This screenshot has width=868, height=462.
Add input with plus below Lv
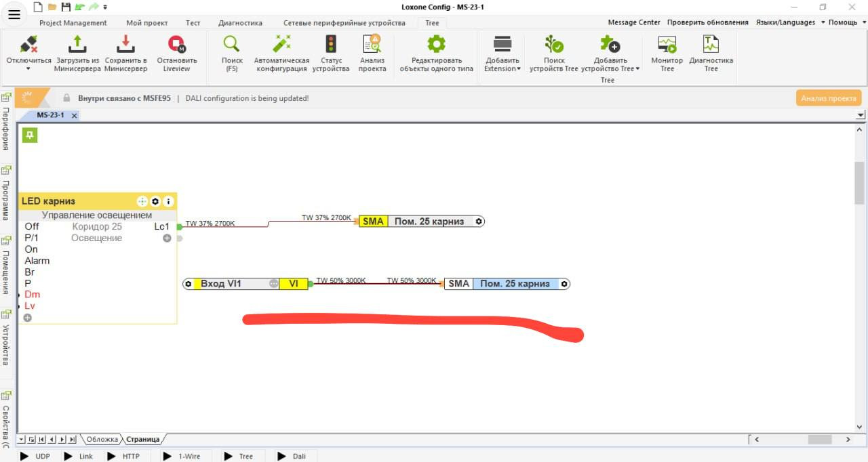point(28,318)
